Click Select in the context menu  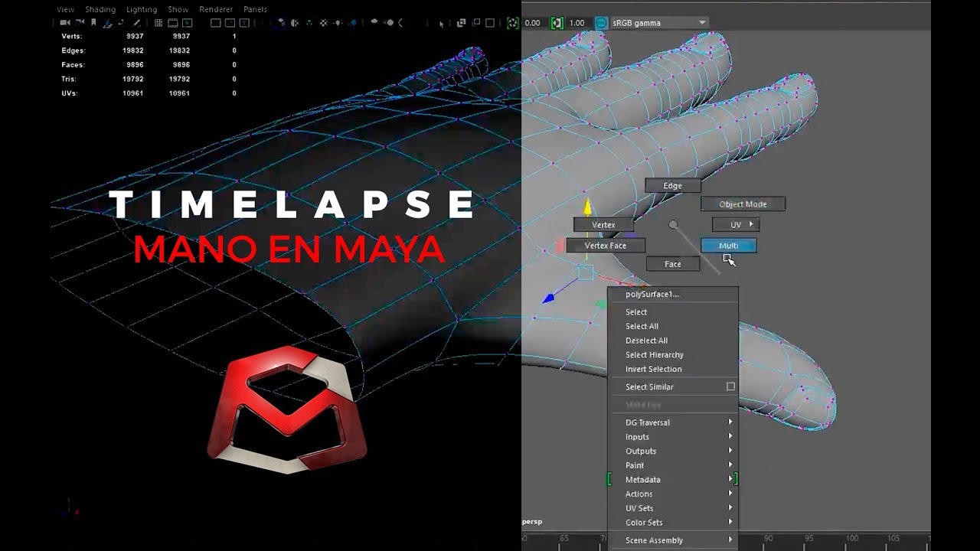tap(672, 312)
